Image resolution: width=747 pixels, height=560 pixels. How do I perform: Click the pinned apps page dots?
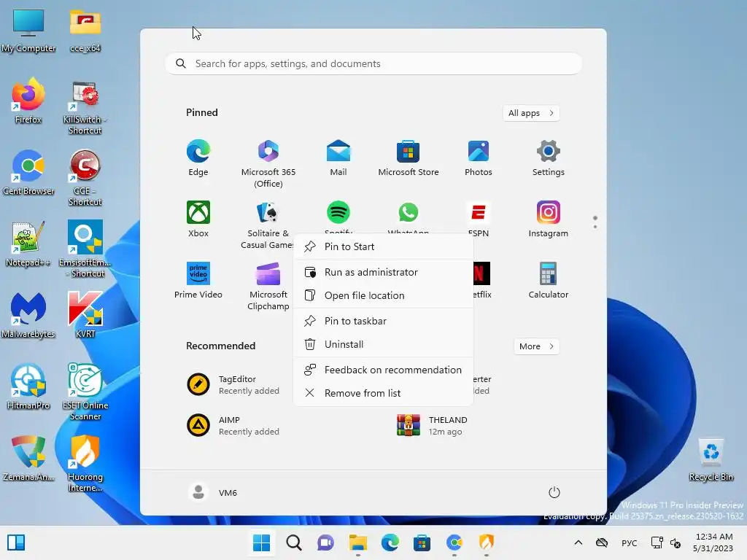595,222
